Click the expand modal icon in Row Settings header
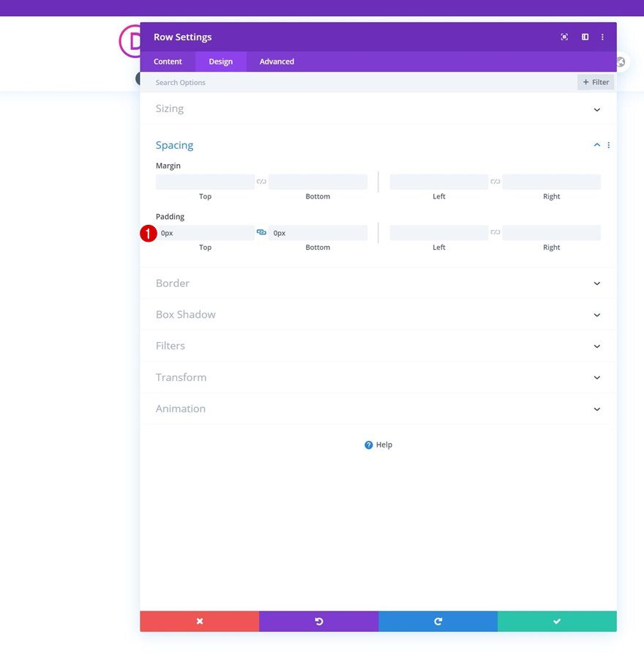 pos(563,37)
